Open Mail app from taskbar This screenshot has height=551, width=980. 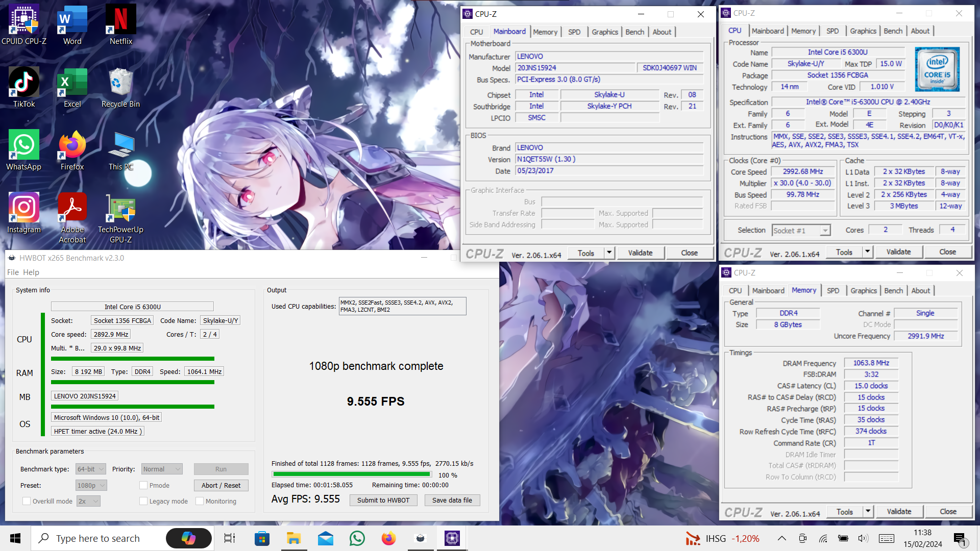(325, 538)
